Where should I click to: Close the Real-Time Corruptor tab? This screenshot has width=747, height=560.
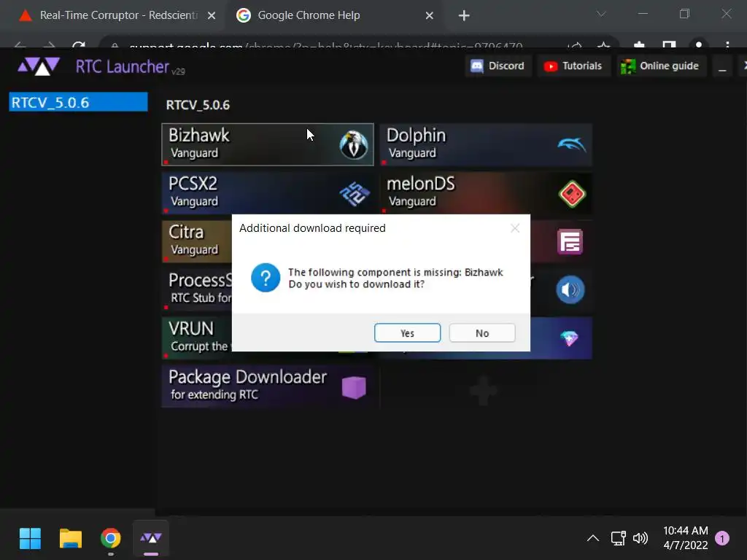point(212,16)
